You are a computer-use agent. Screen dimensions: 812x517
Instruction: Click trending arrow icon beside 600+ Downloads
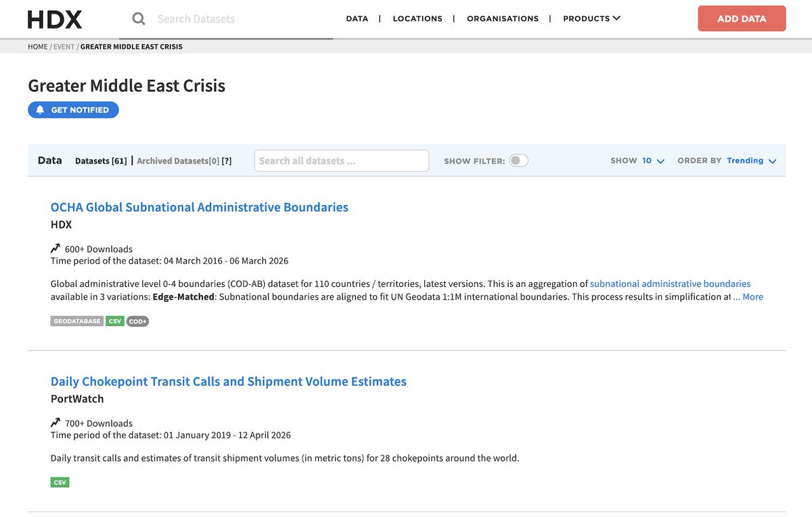(55, 248)
